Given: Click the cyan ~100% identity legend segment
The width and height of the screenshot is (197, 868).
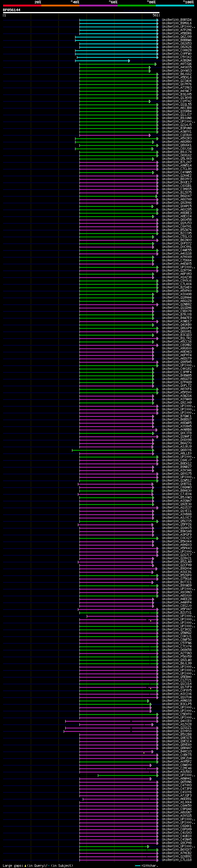Looking at the screenshot, I should pos(175,6).
